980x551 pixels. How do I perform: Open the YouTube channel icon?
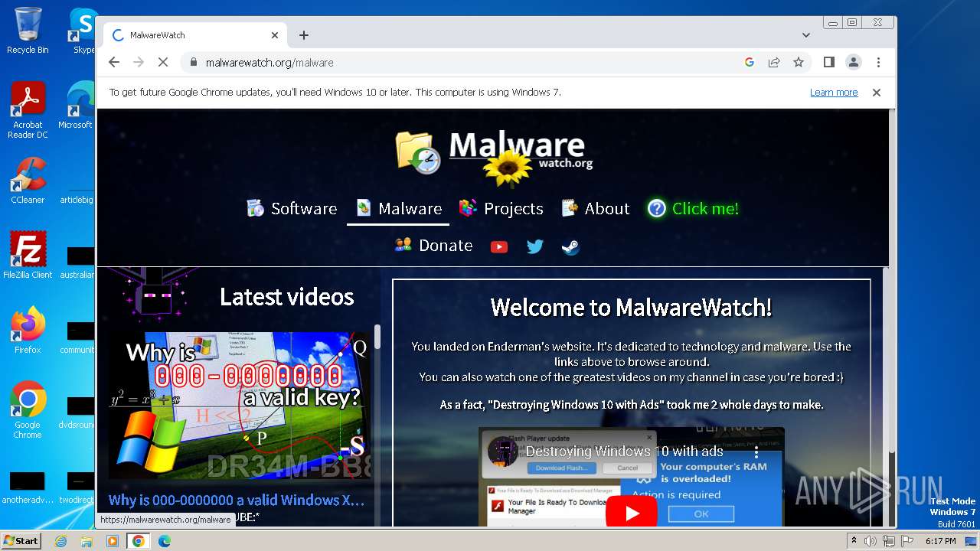(x=499, y=246)
